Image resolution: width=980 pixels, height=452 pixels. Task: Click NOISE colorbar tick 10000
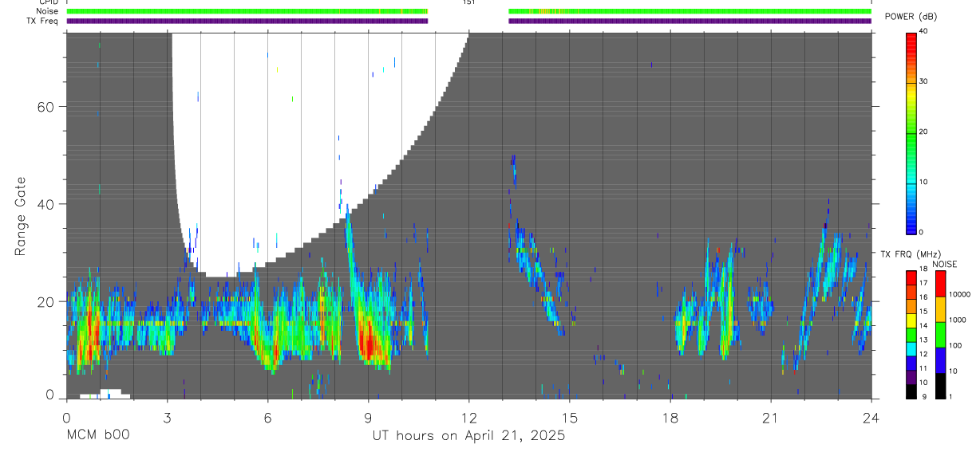(959, 295)
